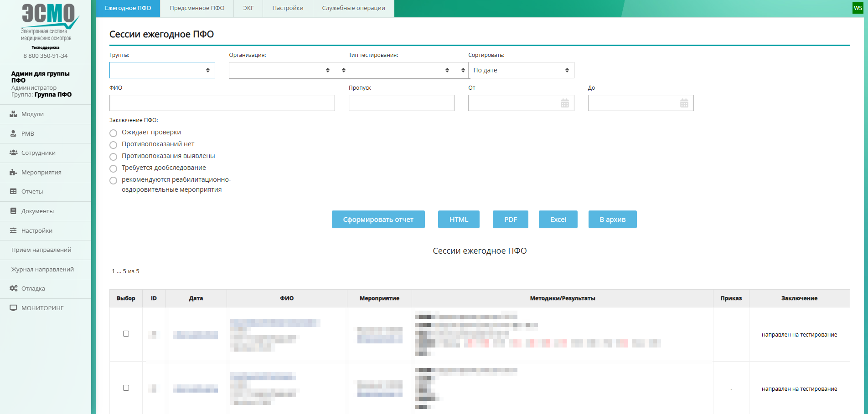This screenshot has width=868, height=414.
Task: Switch to the Ежегодное ПФО tab
Action: (x=128, y=8)
